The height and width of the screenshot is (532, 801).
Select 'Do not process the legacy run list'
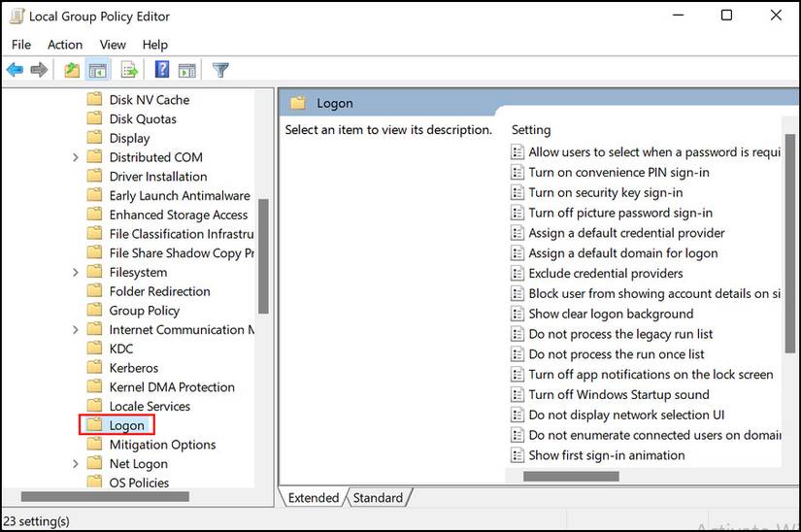pos(620,334)
